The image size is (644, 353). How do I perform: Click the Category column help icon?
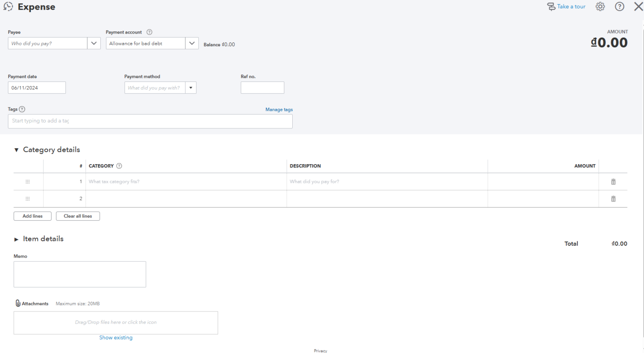(119, 166)
